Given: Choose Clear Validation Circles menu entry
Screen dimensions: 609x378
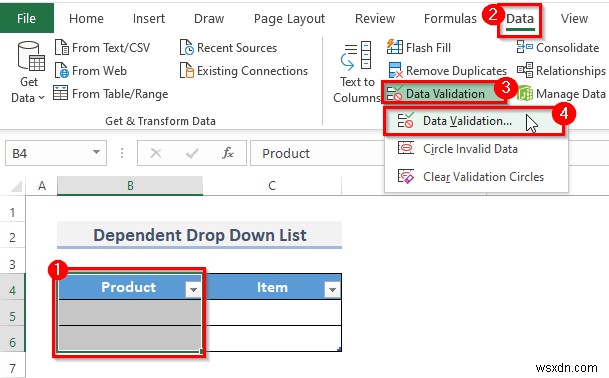Looking at the screenshot, I should point(476,177).
